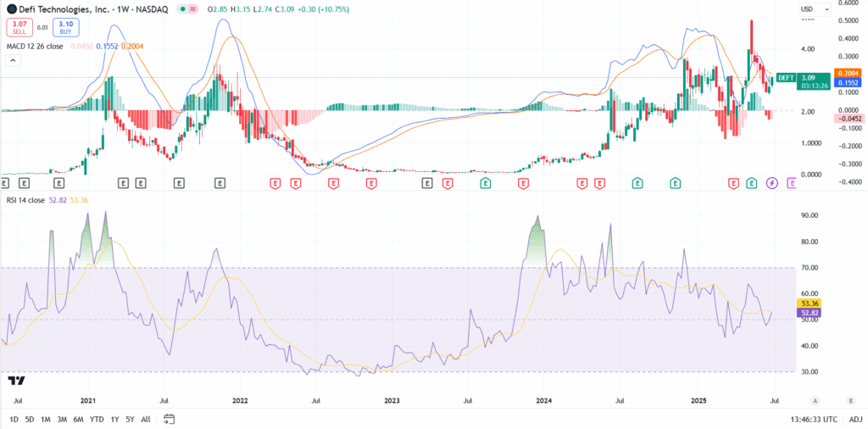Select the 1Y time range
Viewport: 868px width, 429px height.
pos(114,419)
